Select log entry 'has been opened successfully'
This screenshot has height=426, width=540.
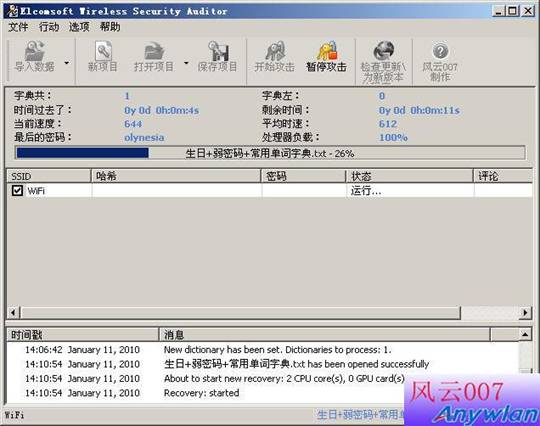tap(297, 364)
